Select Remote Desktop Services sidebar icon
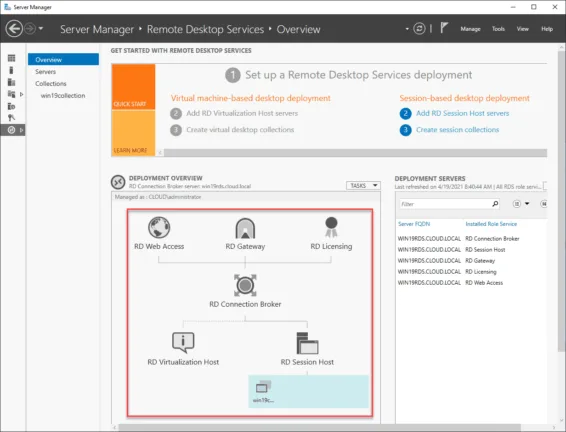Viewport: 566px width, 432px height. click(12, 130)
